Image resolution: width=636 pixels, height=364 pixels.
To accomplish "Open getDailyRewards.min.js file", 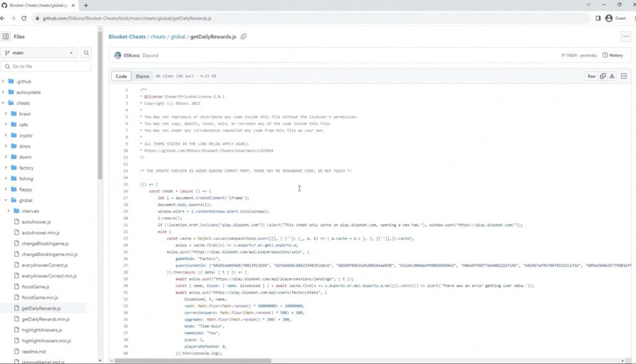I will click(x=45, y=319).
